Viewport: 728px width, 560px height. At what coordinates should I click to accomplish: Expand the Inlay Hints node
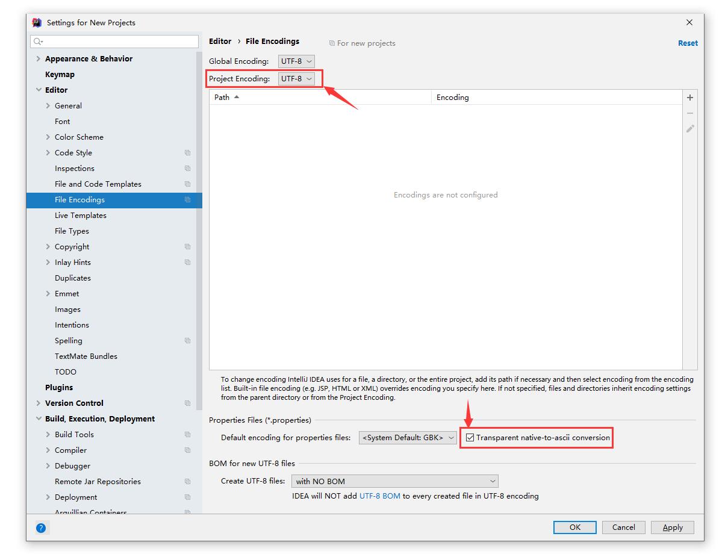[48, 263]
